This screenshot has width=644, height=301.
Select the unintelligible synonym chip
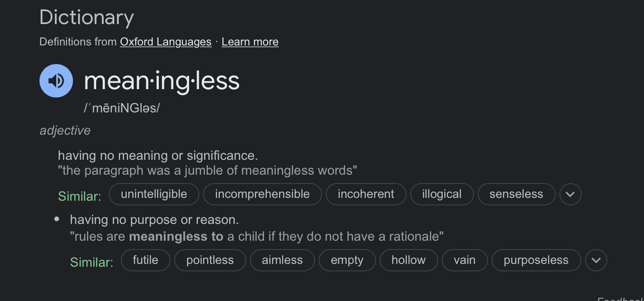click(154, 194)
